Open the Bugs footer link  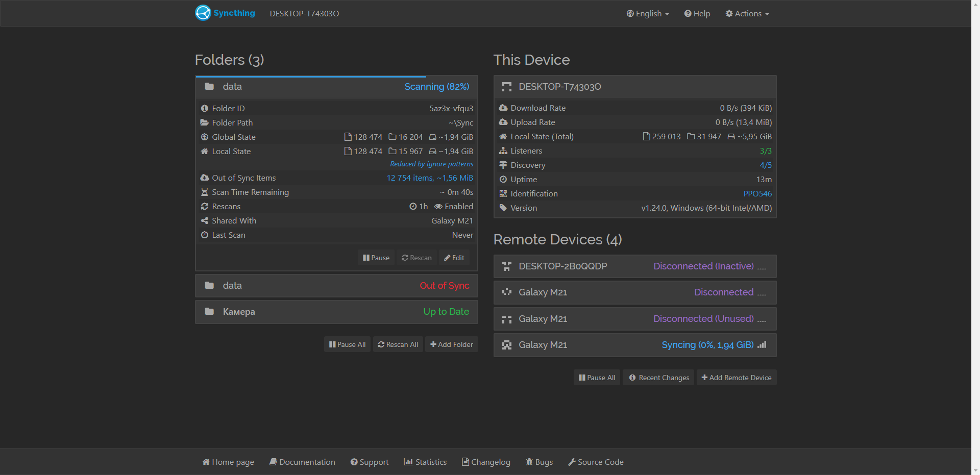tap(539, 462)
